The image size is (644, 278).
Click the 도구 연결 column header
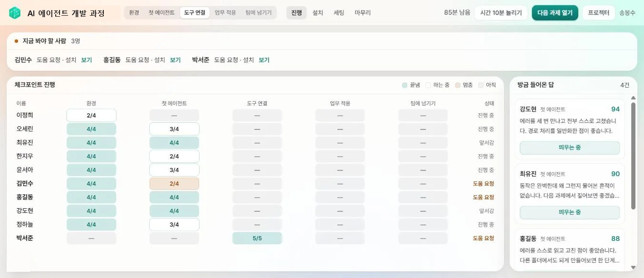point(257,103)
